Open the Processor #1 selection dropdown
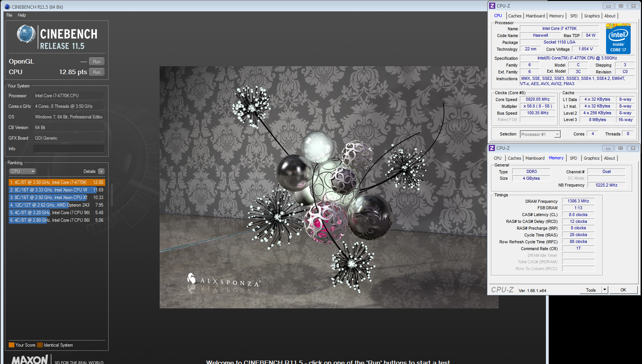The height and width of the screenshot is (364, 642). [540, 134]
